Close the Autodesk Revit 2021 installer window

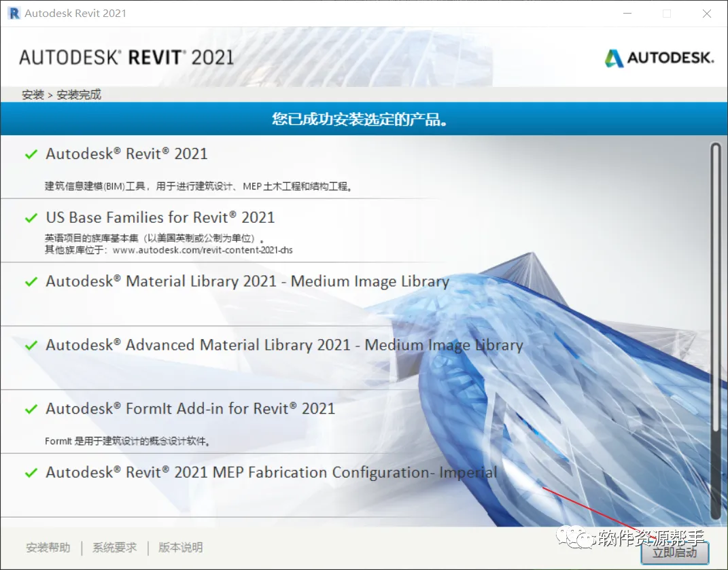pyautogui.click(x=707, y=14)
